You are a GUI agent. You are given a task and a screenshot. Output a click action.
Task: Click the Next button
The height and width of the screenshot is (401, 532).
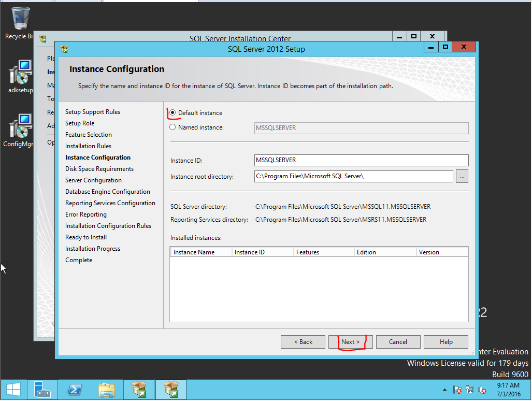tap(351, 341)
